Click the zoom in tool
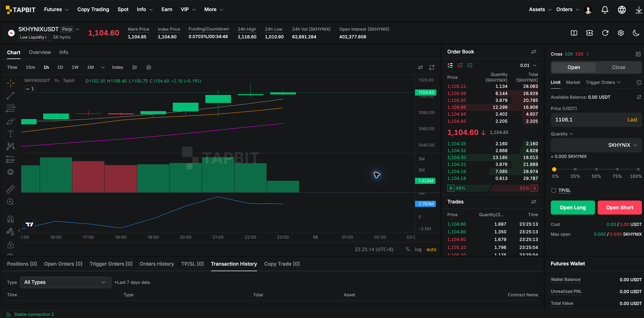 tap(10, 202)
